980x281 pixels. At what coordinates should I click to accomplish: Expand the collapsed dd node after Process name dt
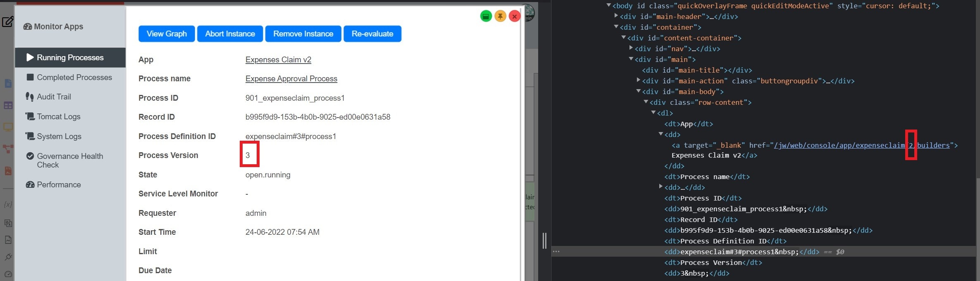tap(660, 187)
